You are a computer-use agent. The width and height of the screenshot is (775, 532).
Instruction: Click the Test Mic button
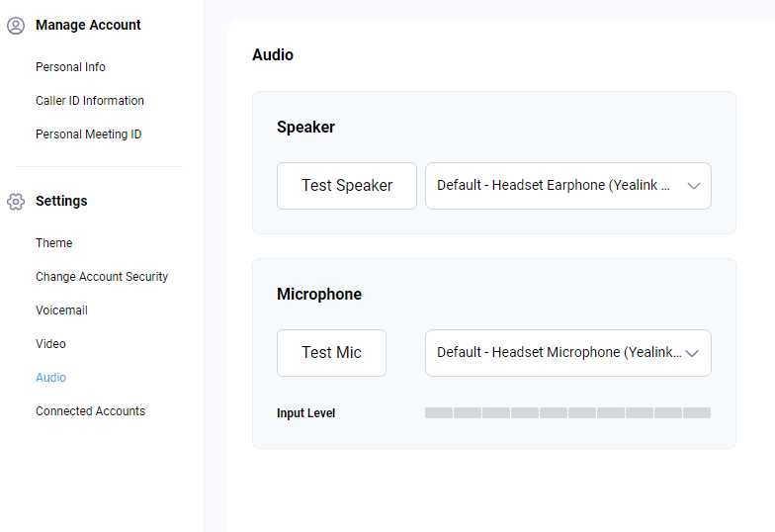point(332,353)
